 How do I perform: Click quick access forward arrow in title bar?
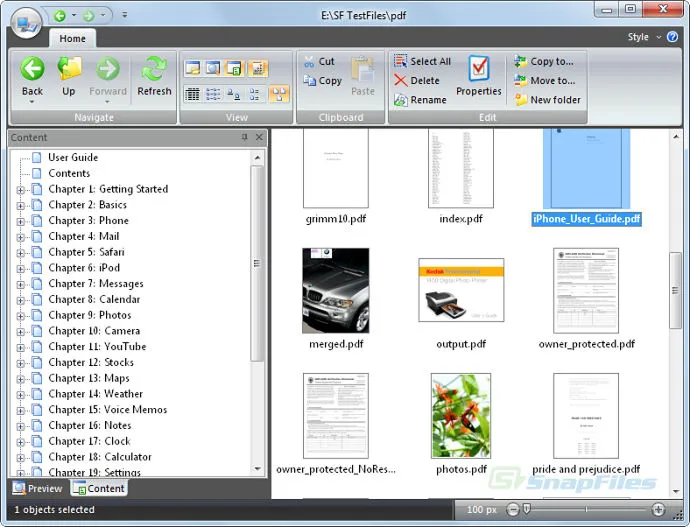point(88,16)
